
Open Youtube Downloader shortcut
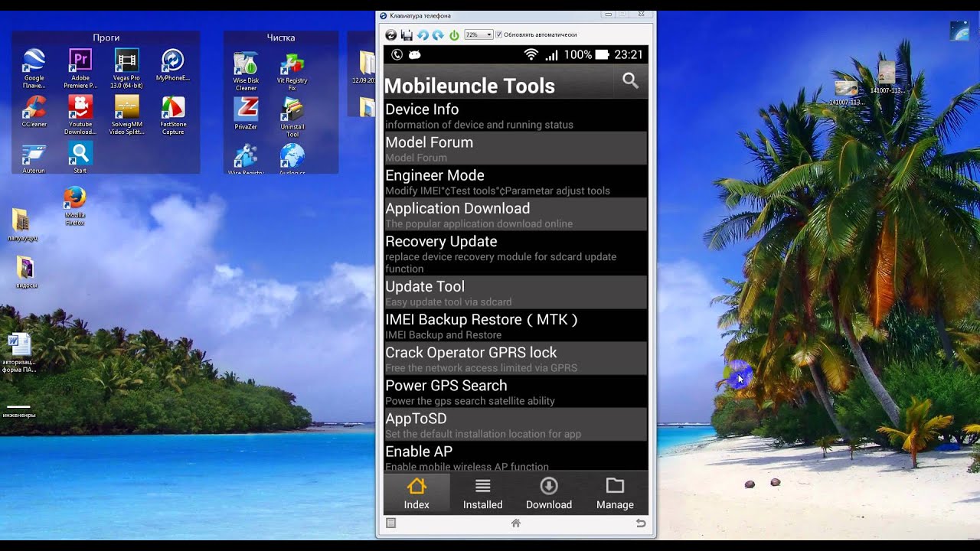coord(80,116)
